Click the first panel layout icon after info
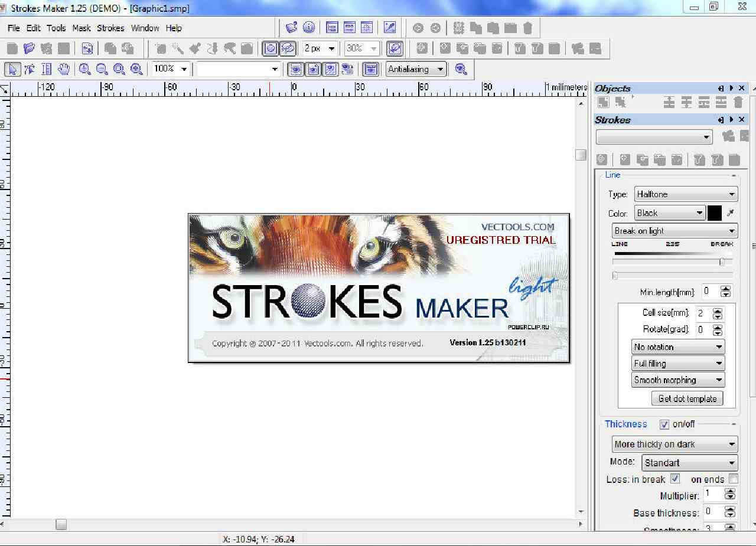The width and height of the screenshot is (756, 546). tap(332, 28)
